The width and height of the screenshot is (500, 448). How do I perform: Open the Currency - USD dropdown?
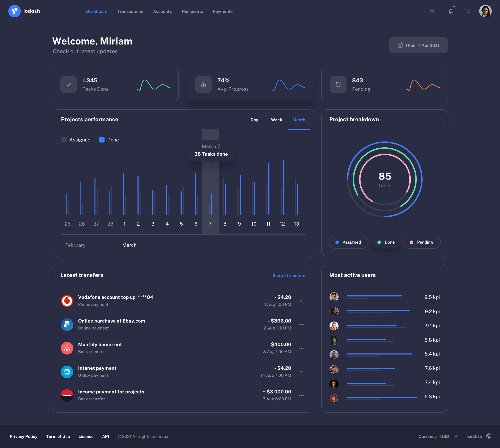click(x=437, y=436)
